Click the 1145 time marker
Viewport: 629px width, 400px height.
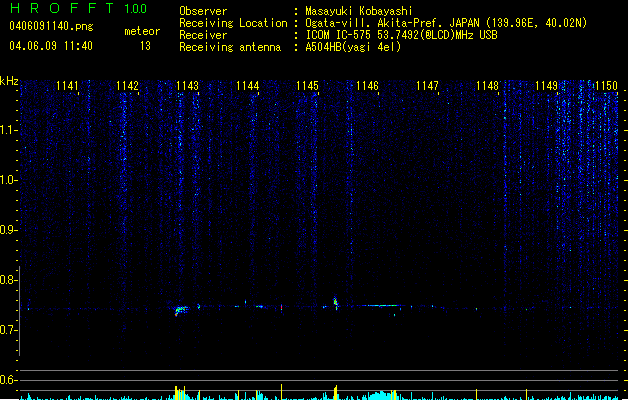307,86
